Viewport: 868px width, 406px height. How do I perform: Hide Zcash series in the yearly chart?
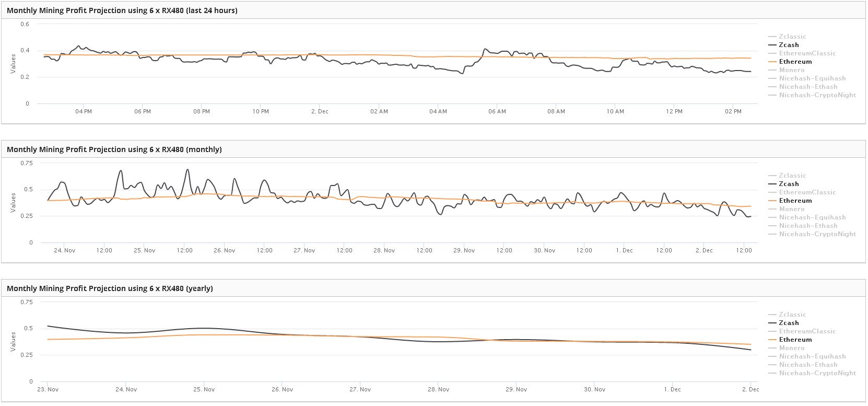[783, 323]
